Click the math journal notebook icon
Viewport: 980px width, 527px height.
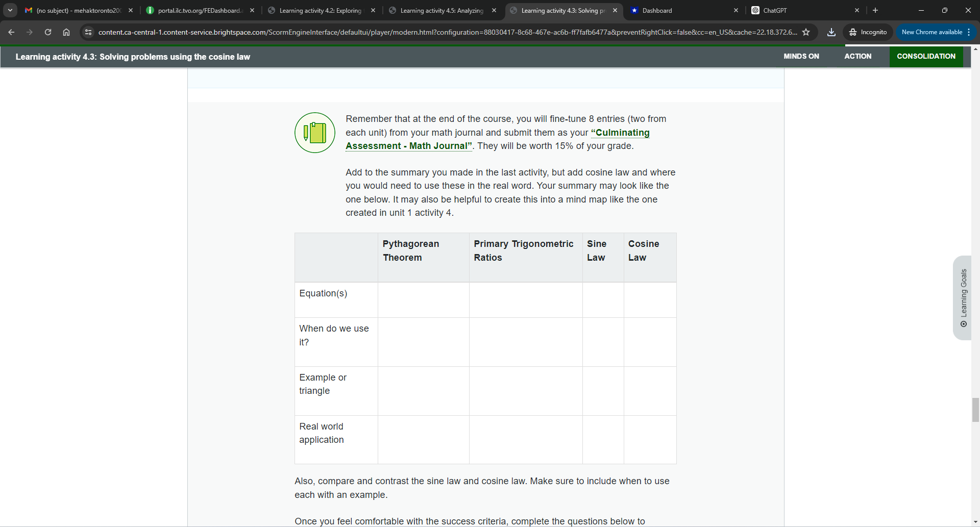tap(315, 133)
